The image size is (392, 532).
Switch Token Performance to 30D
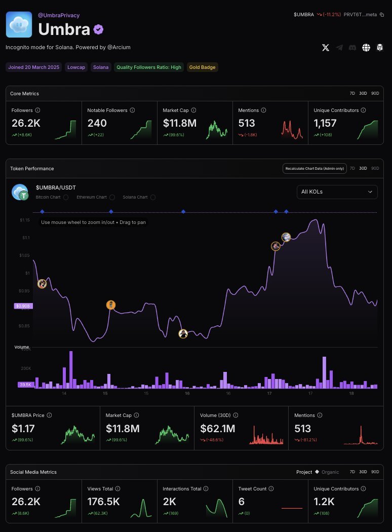click(x=363, y=168)
